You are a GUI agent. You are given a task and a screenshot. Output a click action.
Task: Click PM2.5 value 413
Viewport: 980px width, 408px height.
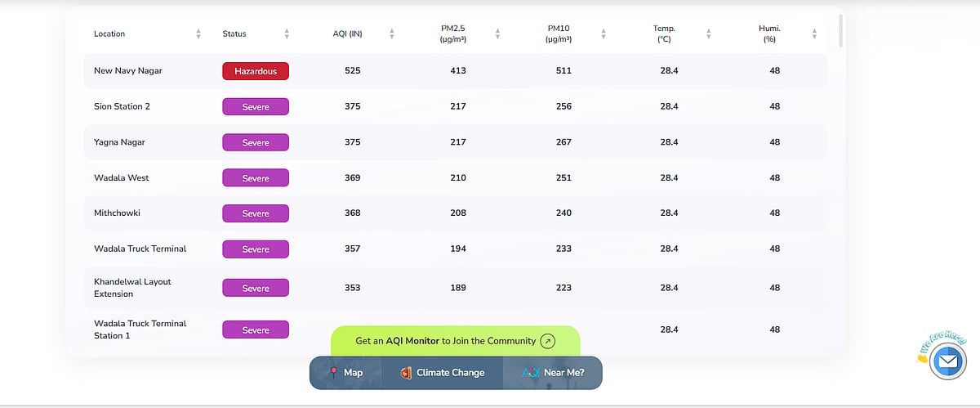tap(458, 71)
